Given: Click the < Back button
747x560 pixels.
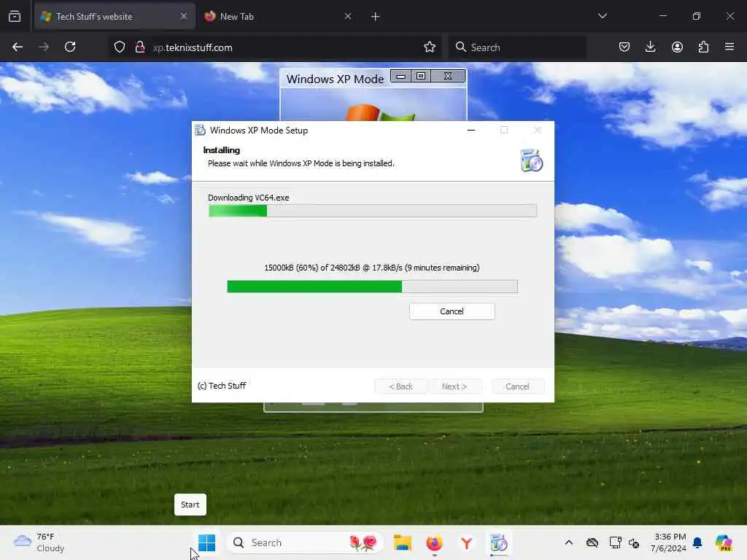Looking at the screenshot, I should click(x=400, y=386).
